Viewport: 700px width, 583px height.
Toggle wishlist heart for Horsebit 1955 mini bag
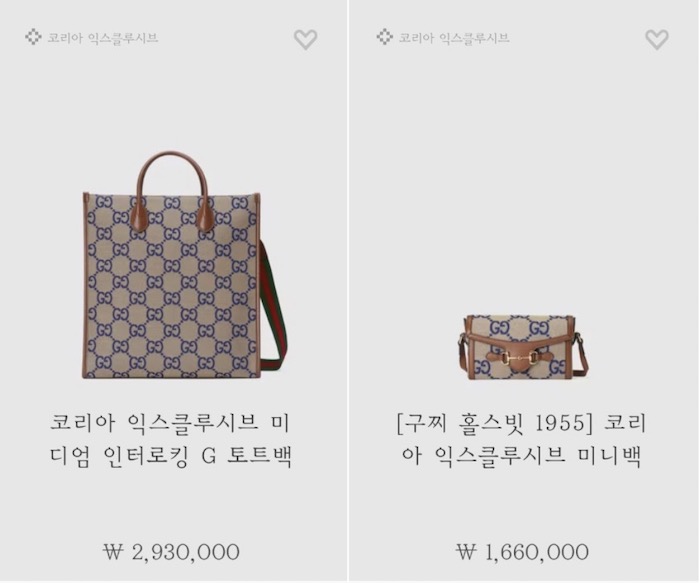pos(657,39)
